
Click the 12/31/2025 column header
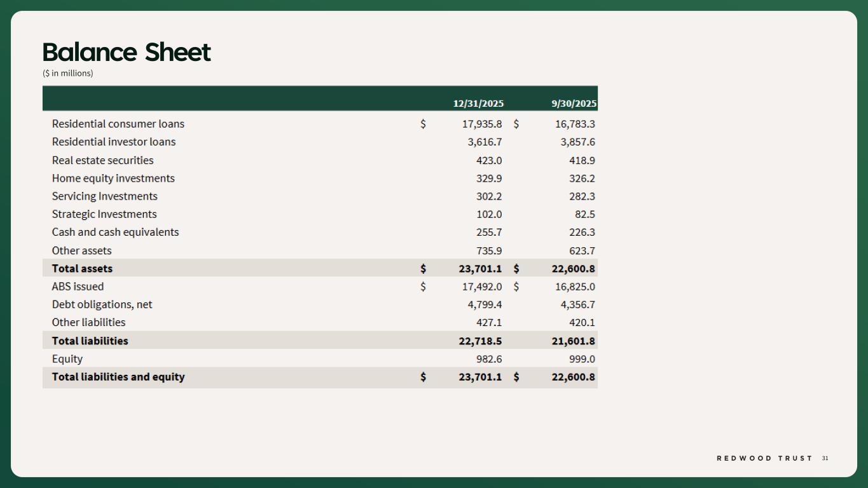(478, 104)
